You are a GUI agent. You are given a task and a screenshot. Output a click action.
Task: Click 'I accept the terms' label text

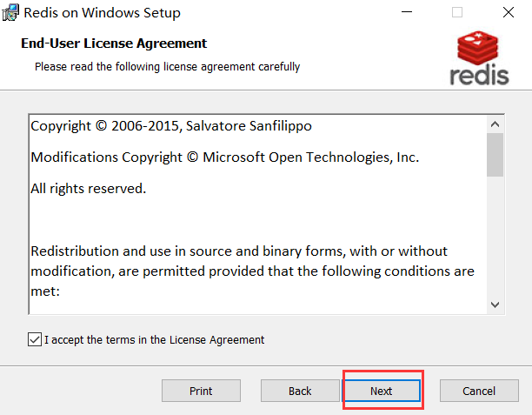[x=155, y=339]
